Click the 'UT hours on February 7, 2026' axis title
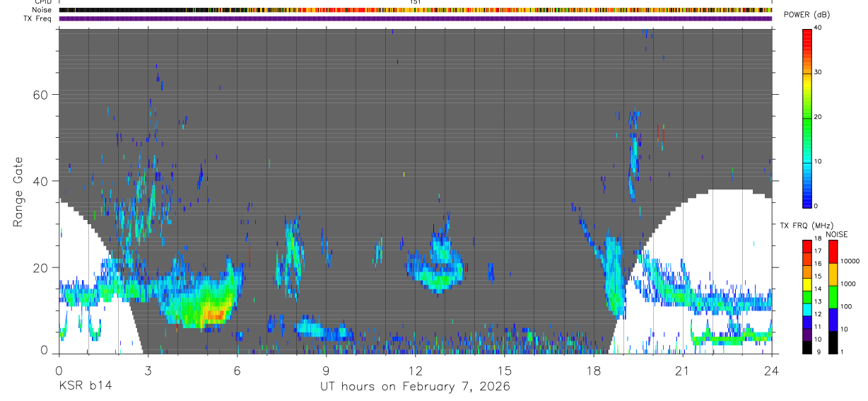Image resolution: width=868 pixels, height=401 pixels. tap(415, 386)
